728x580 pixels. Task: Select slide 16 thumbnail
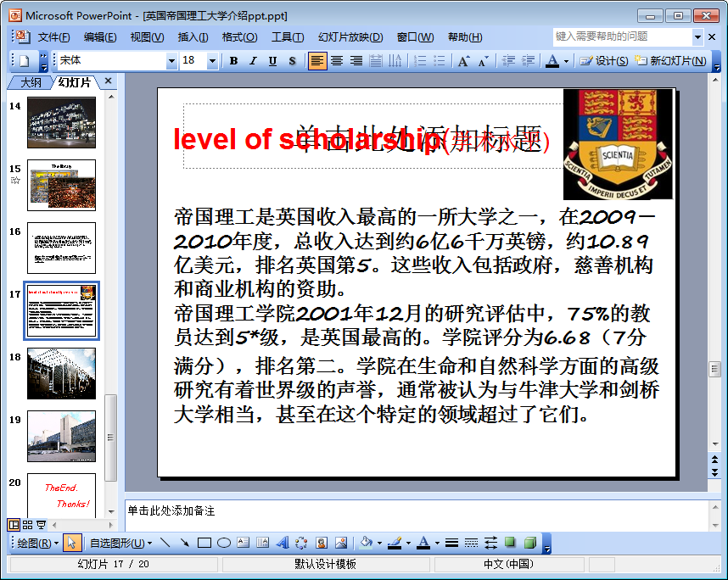[x=61, y=248]
